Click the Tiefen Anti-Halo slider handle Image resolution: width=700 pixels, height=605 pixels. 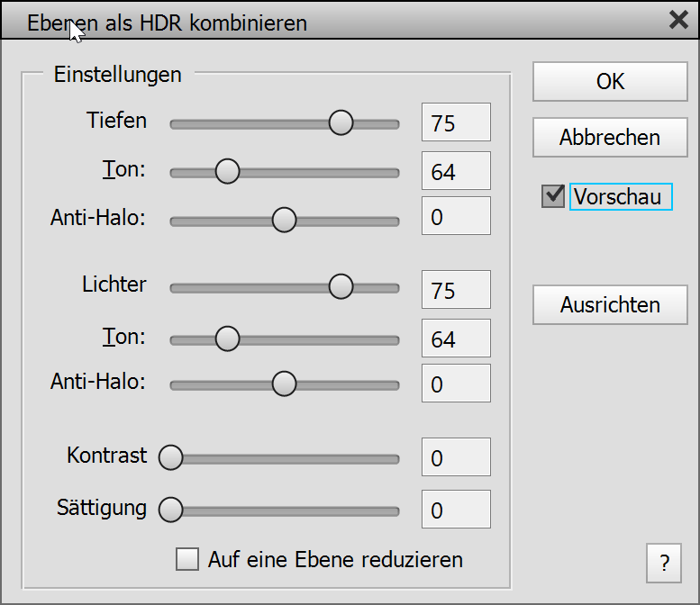284,220
